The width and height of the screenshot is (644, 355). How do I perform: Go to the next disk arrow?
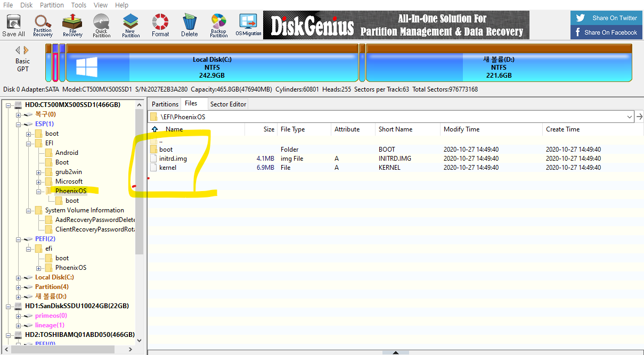tap(26, 50)
